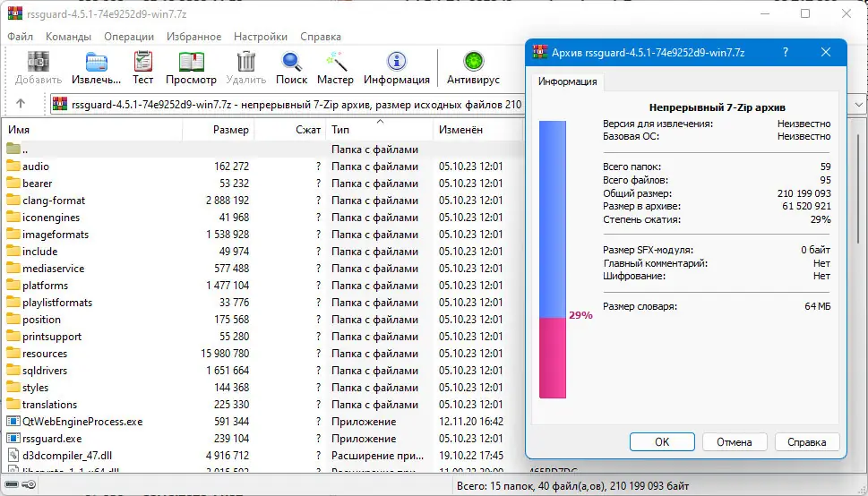Click the Добавить (Add) toolbar icon

click(39, 62)
